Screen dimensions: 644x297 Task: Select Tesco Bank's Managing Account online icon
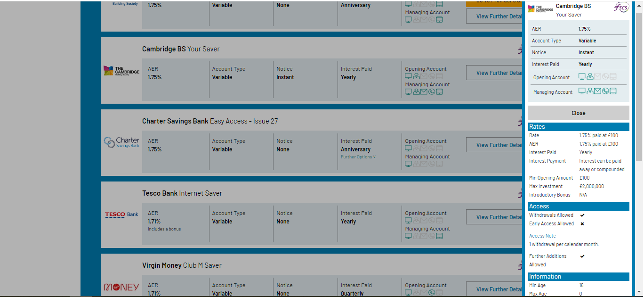click(409, 236)
